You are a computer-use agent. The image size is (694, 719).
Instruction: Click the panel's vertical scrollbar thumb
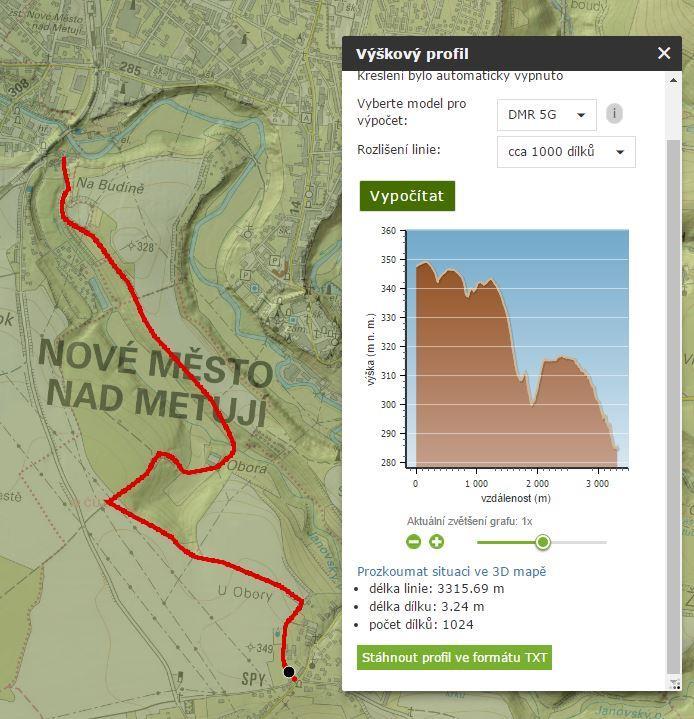point(674,400)
